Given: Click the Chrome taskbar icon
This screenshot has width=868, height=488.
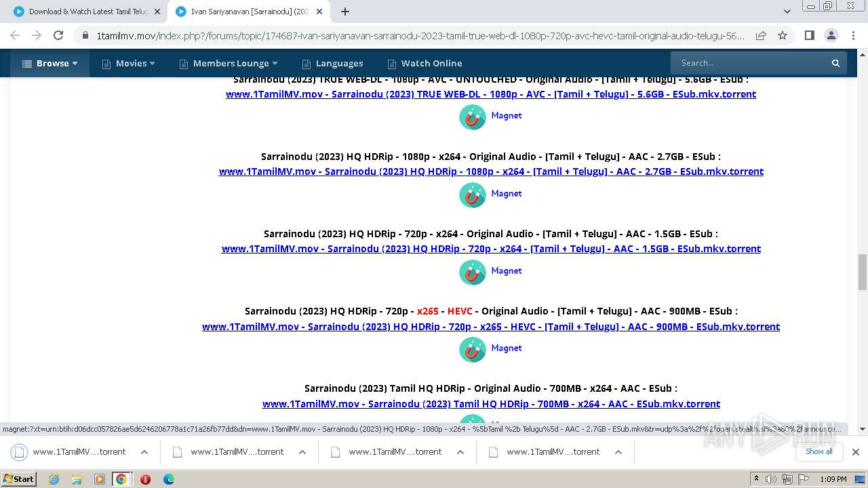Looking at the screenshot, I should (121, 479).
